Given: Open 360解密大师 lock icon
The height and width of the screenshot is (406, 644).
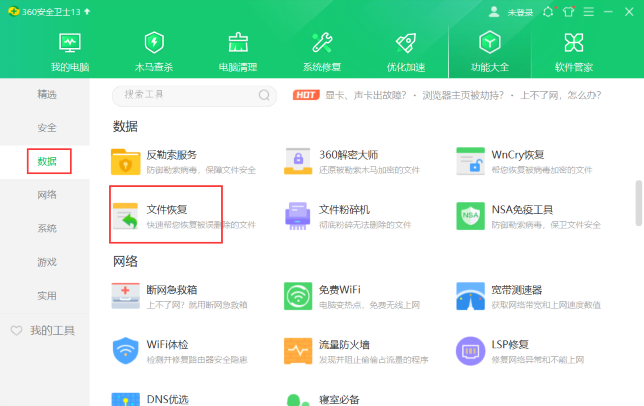Looking at the screenshot, I should (298, 162).
